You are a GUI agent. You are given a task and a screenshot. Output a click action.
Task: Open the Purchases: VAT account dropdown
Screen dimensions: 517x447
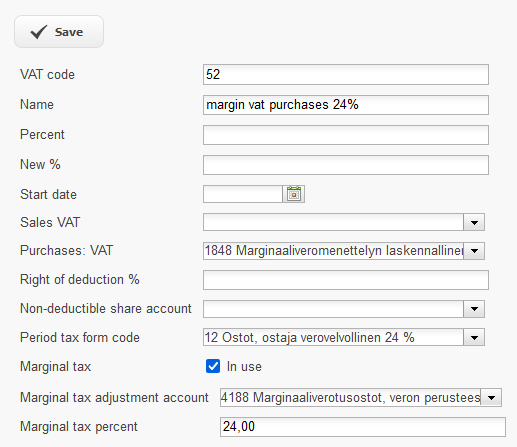pos(474,251)
